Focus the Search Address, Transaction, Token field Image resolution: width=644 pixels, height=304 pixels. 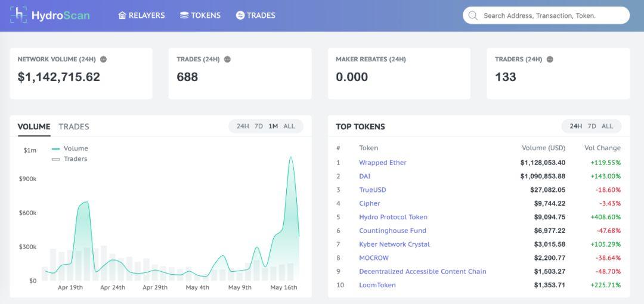pos(546,15)
